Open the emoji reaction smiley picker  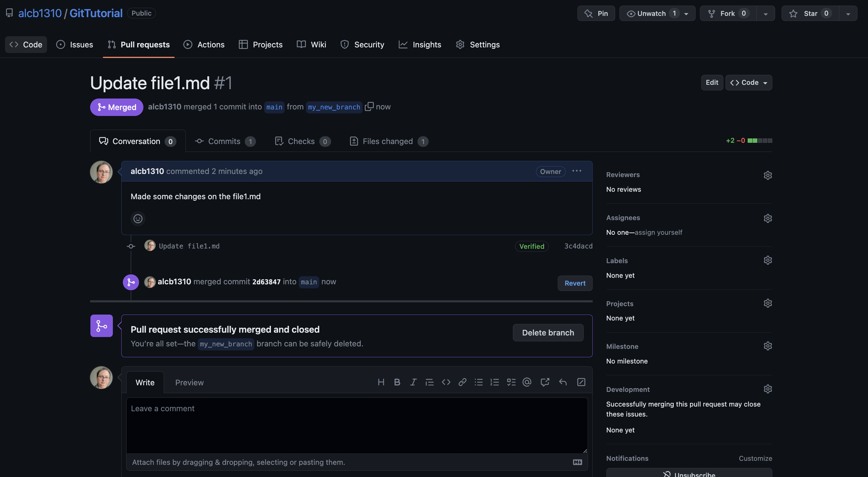tap(138, 219)
